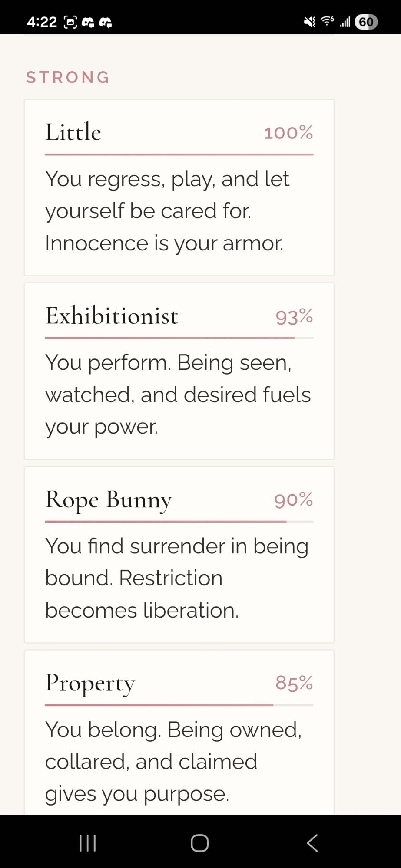Select the Exhibitionist result heading

(112, 316)
